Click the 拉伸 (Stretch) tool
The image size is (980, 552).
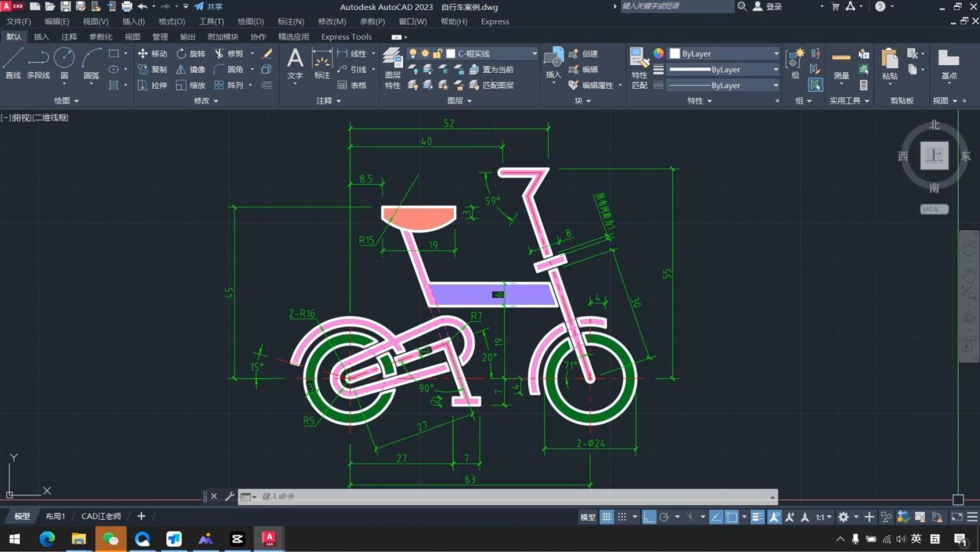point(152,85)
